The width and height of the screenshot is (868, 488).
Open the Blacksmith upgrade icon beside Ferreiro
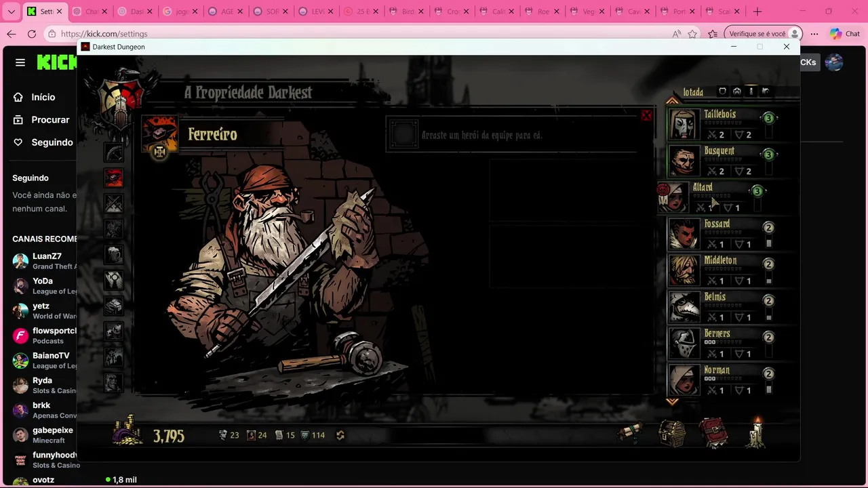pyautogui.click(x=159, y=152)
